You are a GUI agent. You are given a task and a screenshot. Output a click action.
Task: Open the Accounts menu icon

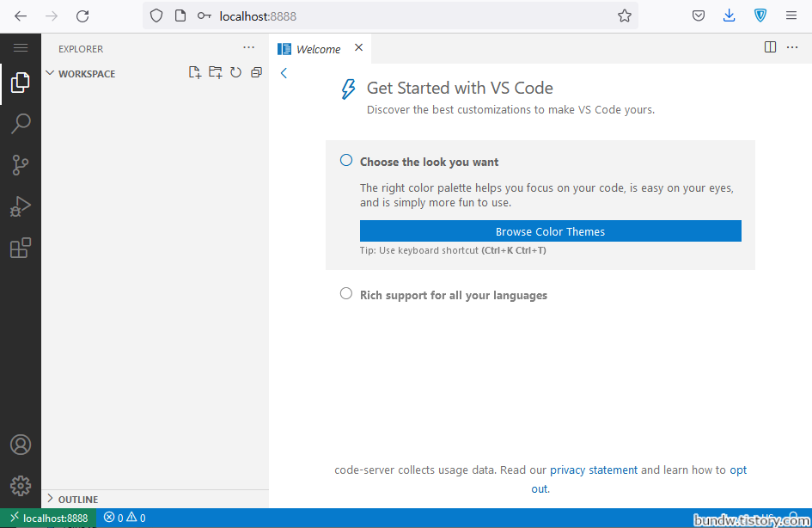(x=21, y=445)
